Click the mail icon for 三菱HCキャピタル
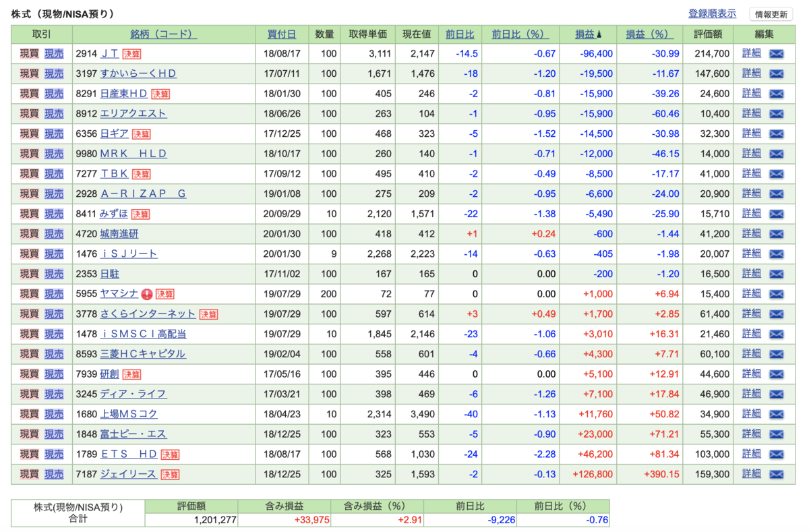The image size is (809, 532). pyautogui.click(x=776, y=354)
